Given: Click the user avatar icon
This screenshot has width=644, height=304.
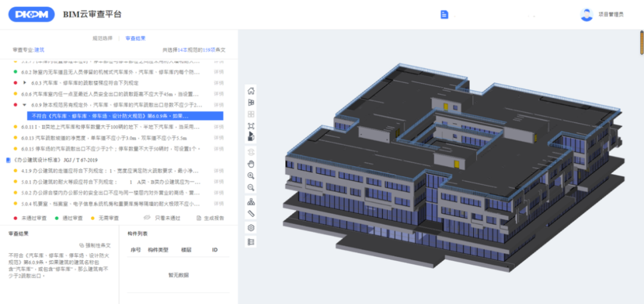Looking at the screenshot, I should pyautogui.click(x=587, y=14).
